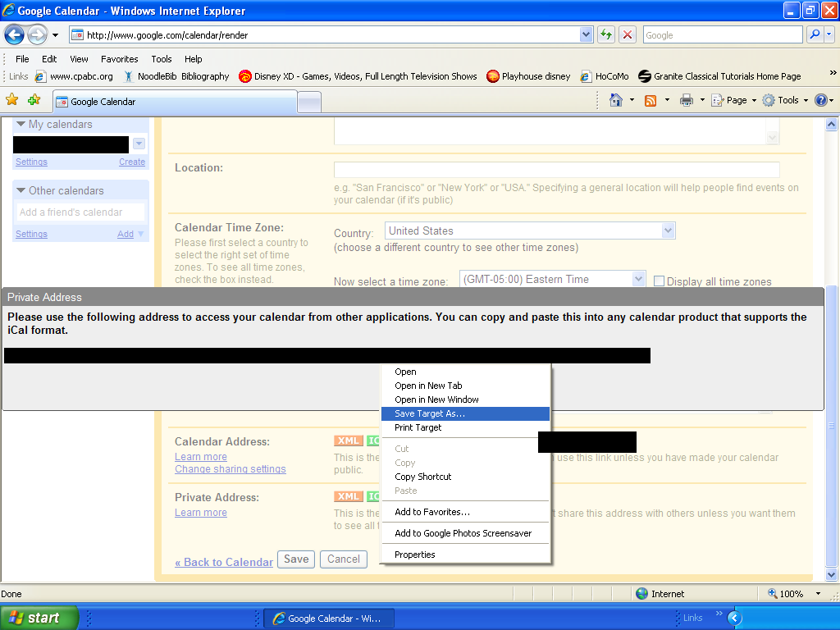
Task: Click the Google search box
Action: 722,34
